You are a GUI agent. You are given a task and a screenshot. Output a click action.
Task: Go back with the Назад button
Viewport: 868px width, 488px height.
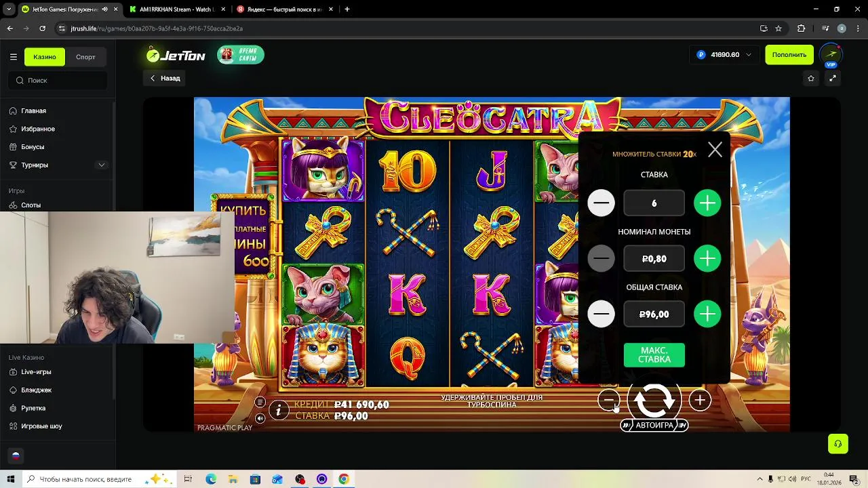[165, 78]
